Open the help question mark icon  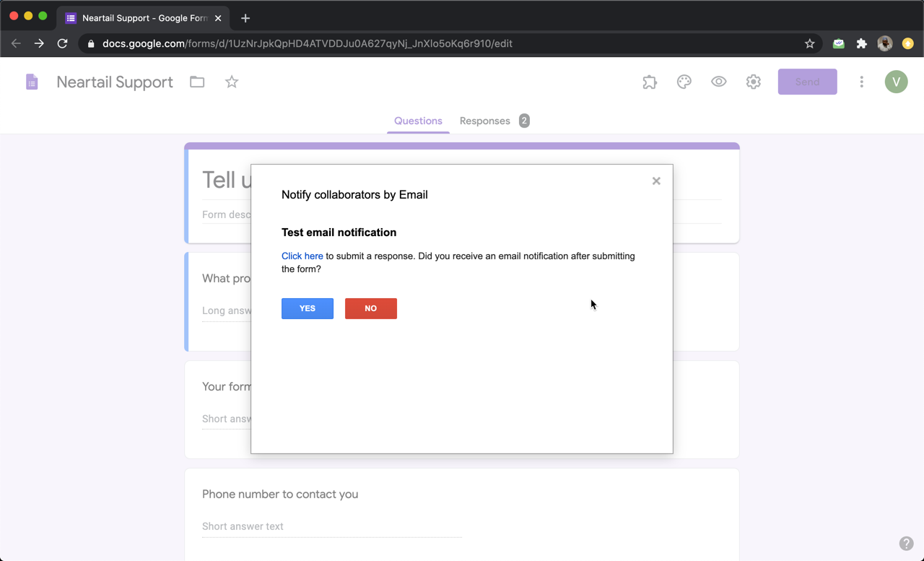(x=907, y=544)
